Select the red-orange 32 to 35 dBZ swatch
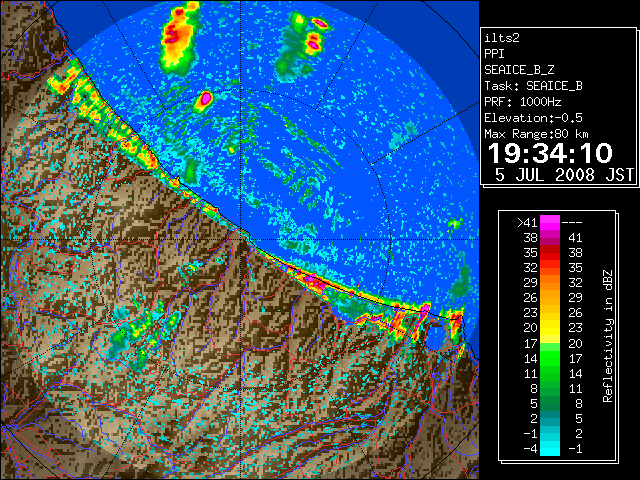 click(x=550, y=268)
